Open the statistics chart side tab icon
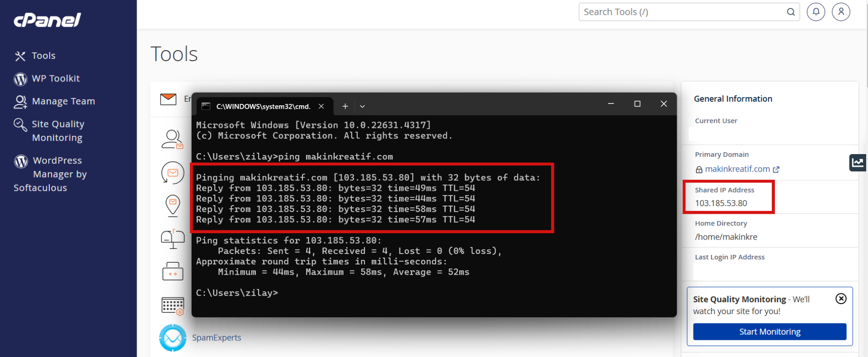Screen dimensions: 868x357 pos(858,163)
